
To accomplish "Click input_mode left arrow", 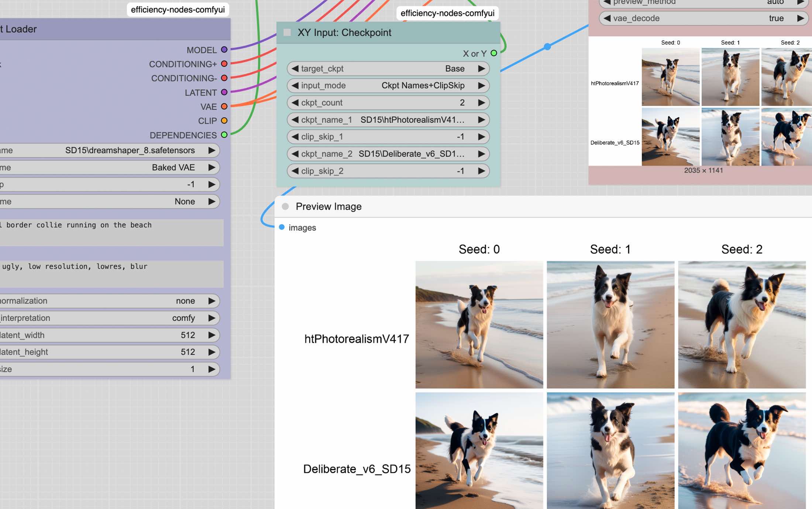I will tap(295, 86).
